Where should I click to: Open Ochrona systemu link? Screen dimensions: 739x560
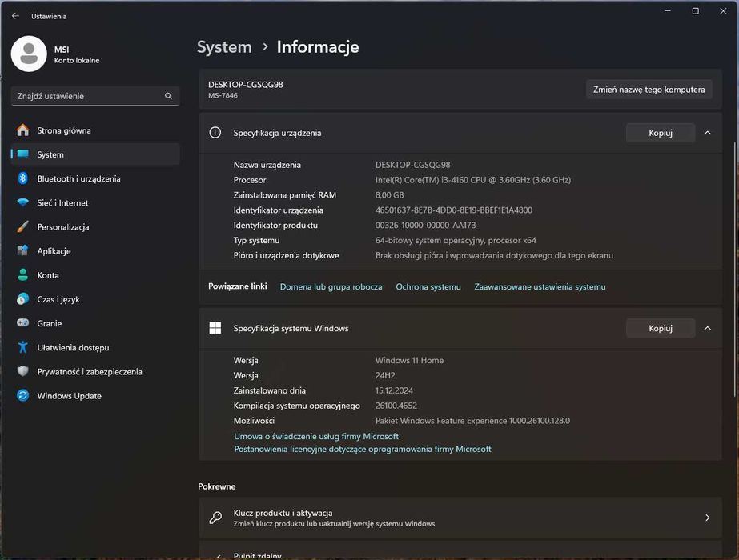428,286
